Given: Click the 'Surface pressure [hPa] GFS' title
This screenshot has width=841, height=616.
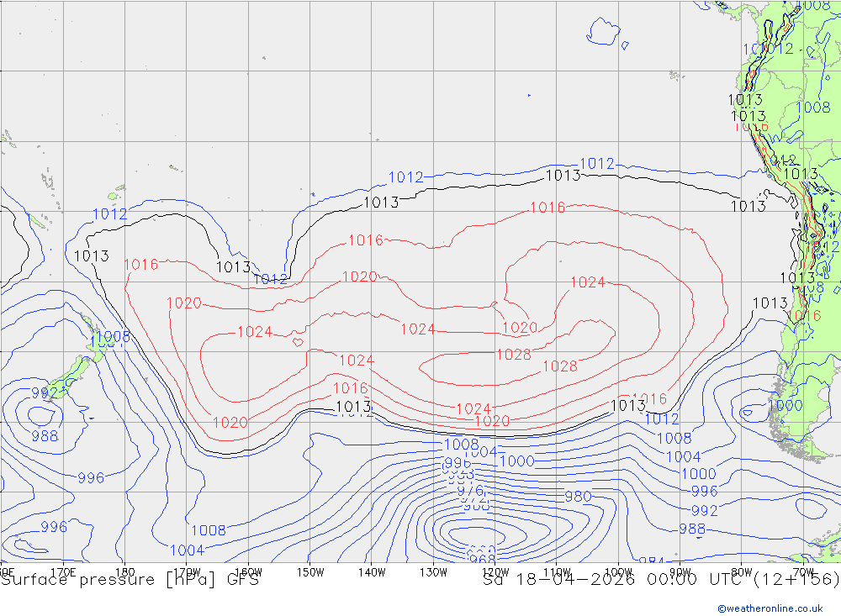Looking at the screenshot, I should tap(130, 580).
